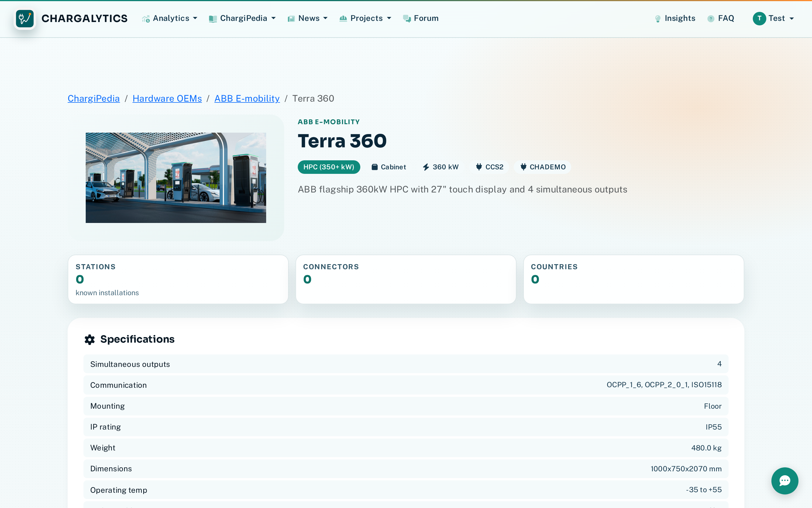Open the Analytics menu
The height and width of the screenshot is (508, 812).
click(169, 18)
